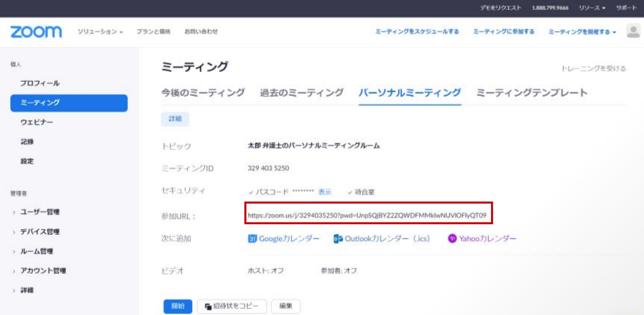Open the ソリューション dropdown menu
The image size is (644, 315).
[100, 32]
